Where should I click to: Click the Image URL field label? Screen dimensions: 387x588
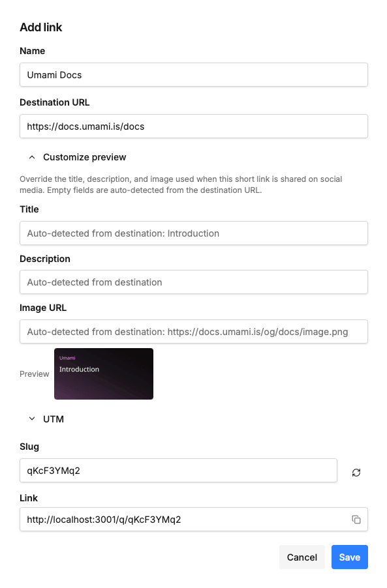(43, 308)
